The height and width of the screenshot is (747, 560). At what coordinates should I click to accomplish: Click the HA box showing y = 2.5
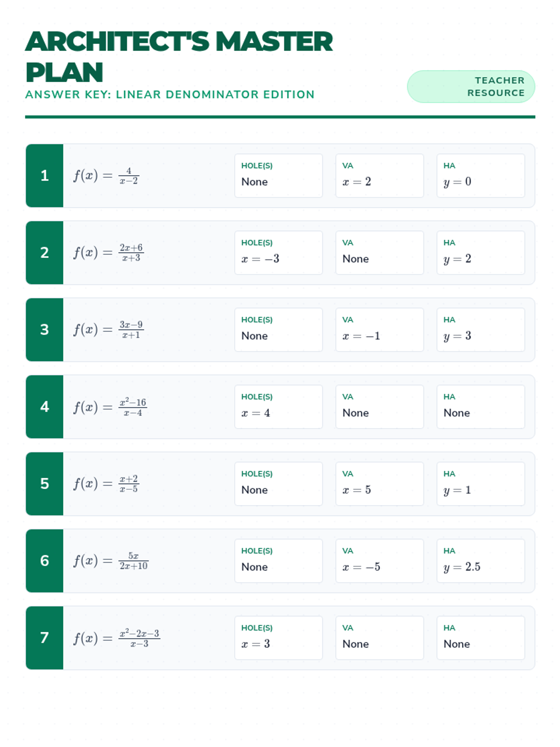coord(480,561)
